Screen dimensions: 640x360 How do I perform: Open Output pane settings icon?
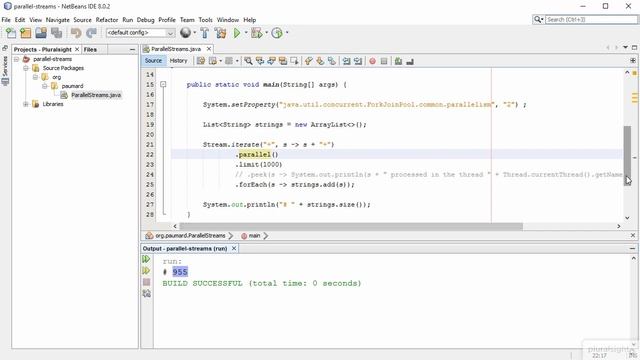147,293
